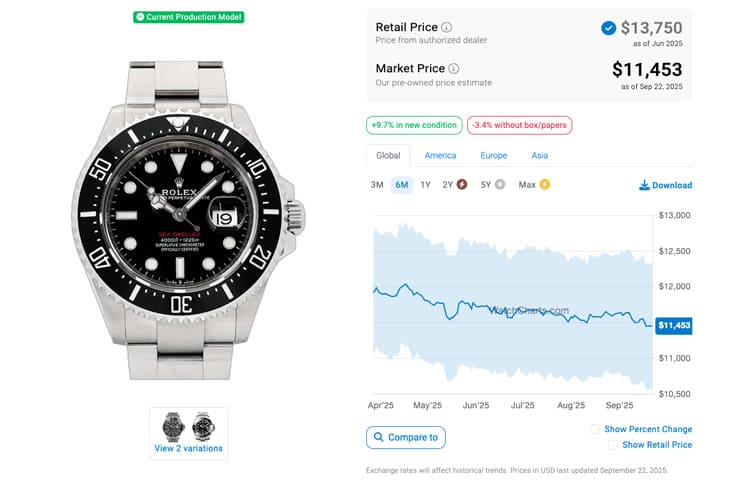Click the View 2 variations link

click(x=188, y=448)
